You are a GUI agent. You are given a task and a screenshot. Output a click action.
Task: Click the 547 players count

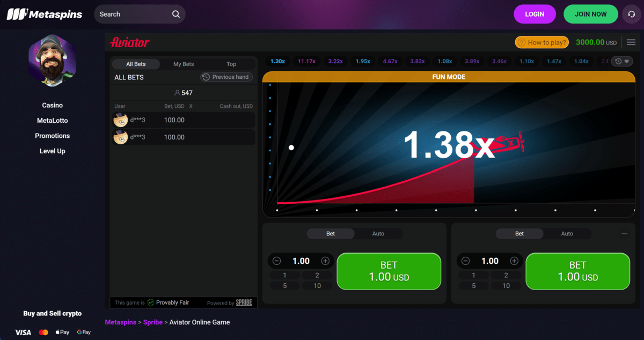coord(184,93)
